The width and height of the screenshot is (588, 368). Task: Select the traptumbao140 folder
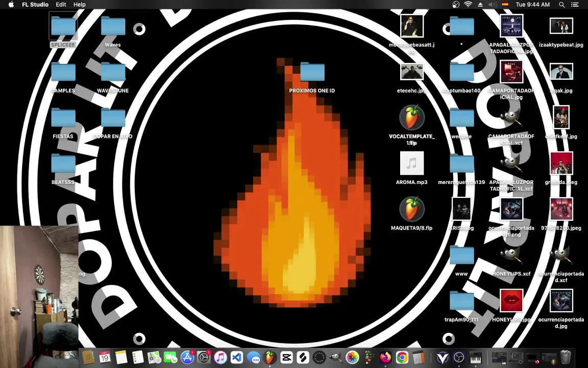click(461, 72)
